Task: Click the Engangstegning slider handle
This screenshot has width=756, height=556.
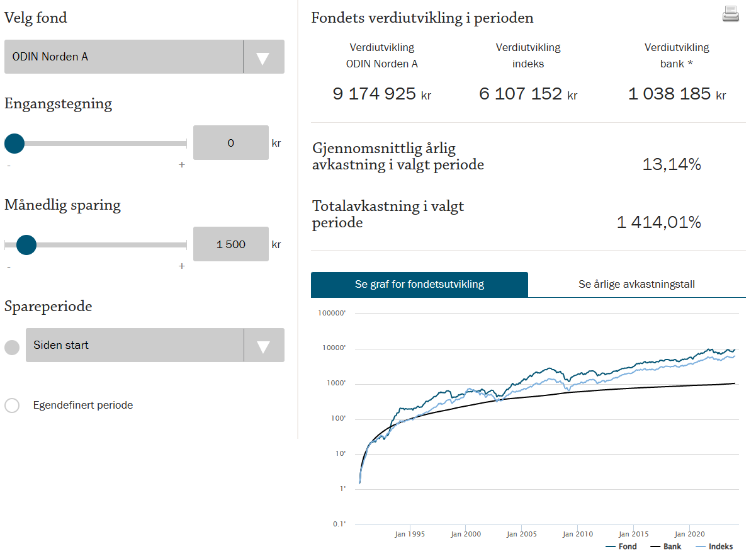Action: click(14, 144)
